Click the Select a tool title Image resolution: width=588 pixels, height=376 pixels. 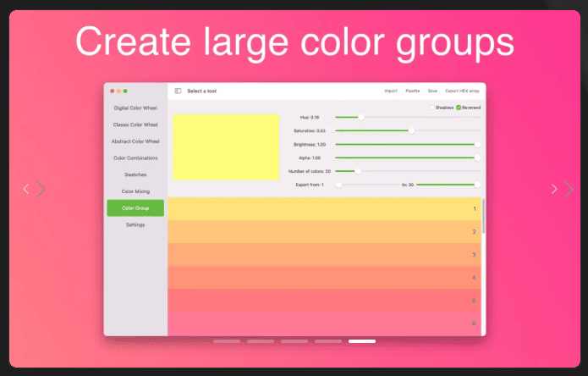point(201,91)
